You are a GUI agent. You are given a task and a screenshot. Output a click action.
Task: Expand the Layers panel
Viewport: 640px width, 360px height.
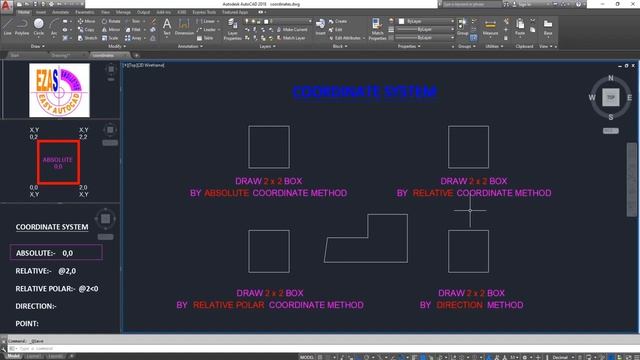pos(267,46)
